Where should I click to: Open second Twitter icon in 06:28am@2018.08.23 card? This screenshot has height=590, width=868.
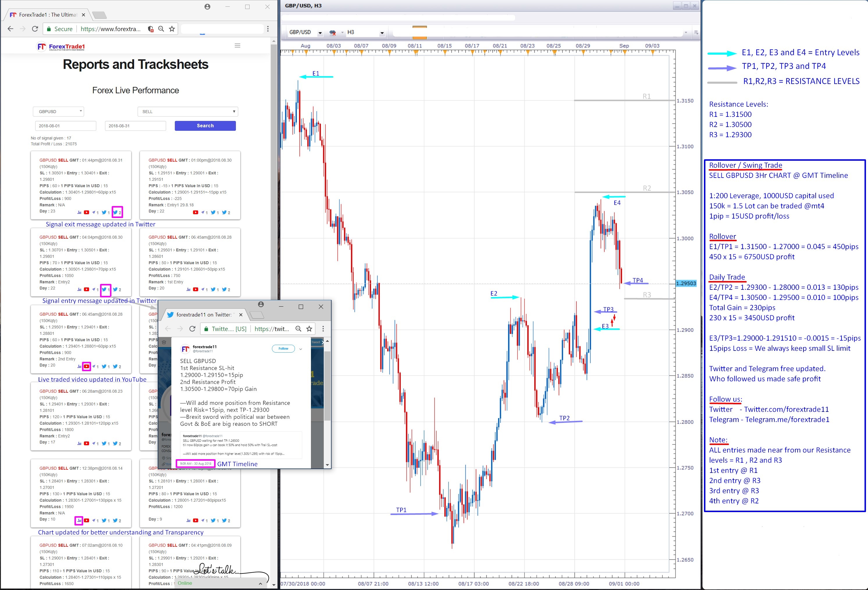coord(115,443)
